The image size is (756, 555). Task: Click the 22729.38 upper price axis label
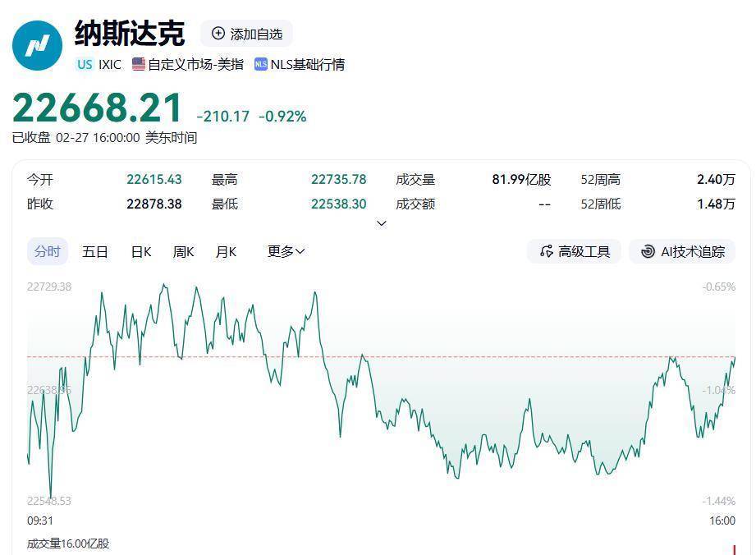tap(49, 287)
